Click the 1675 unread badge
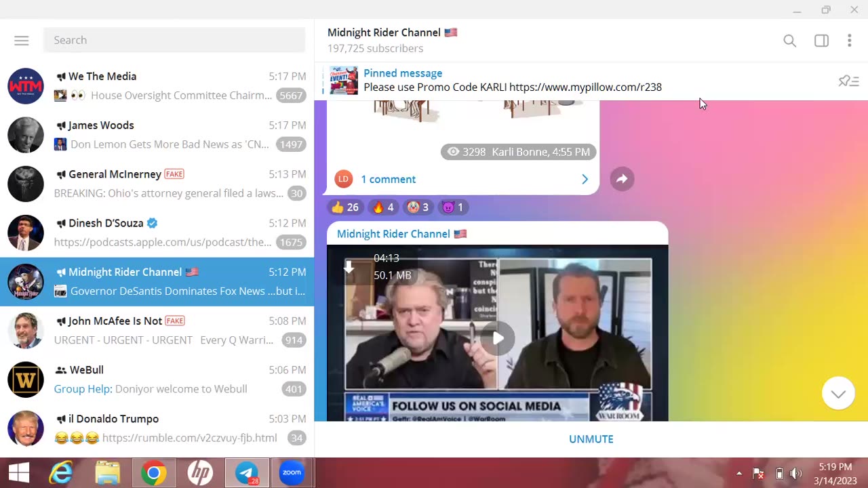Viewport: 868px width, 488px height. pos(291,242)
